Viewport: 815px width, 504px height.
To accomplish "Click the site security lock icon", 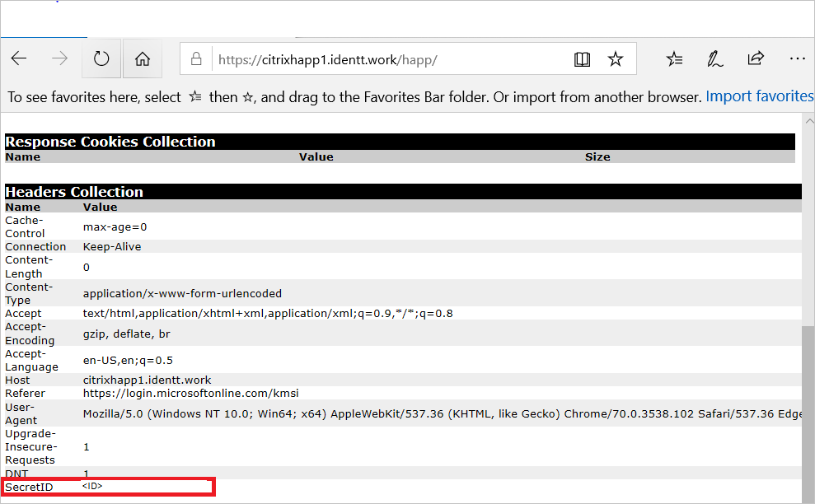I will point(195,58).
